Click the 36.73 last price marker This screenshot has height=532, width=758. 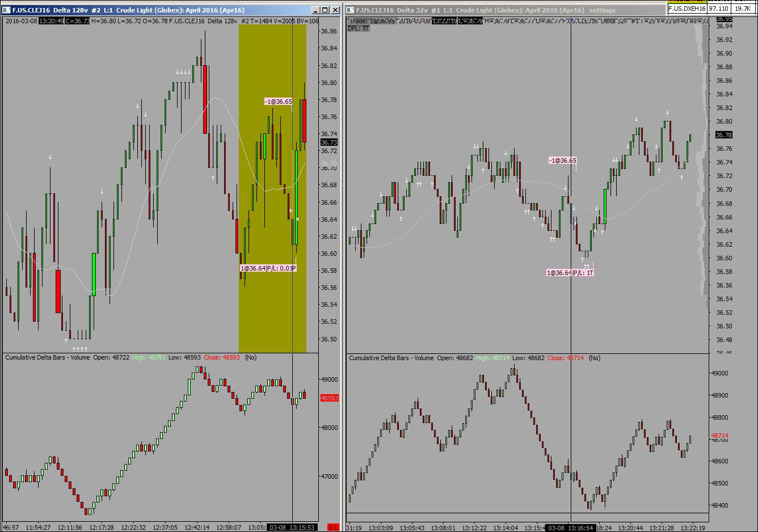pos(329,142)
